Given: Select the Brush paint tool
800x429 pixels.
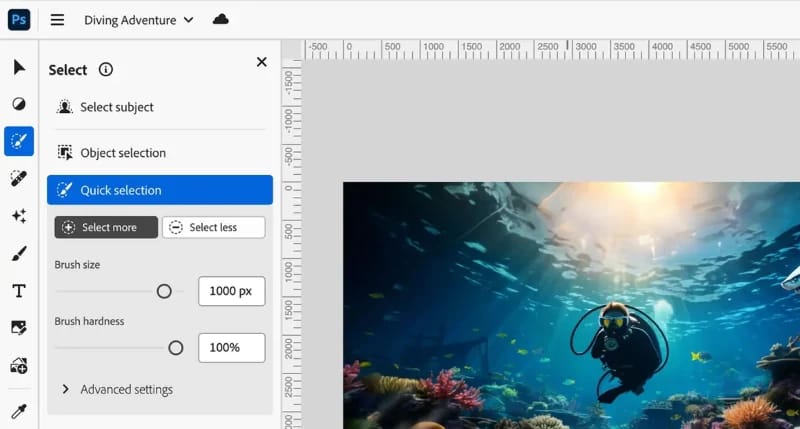Looking at the screenshot, I should click(19, 254).
